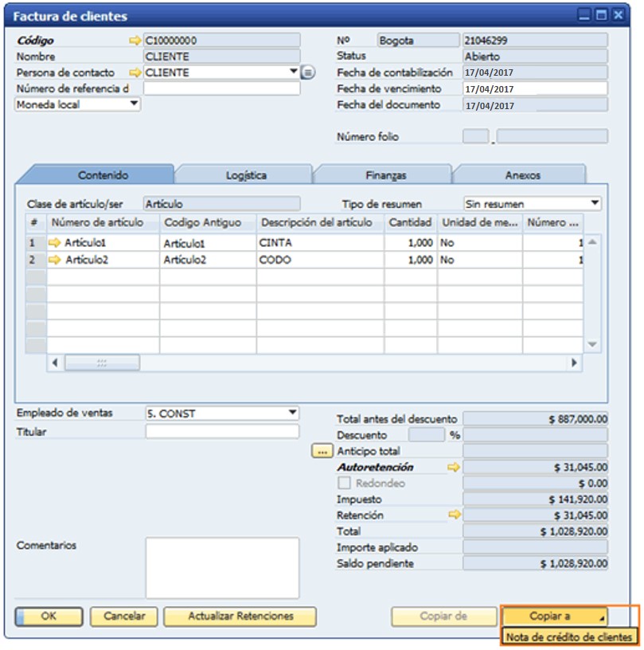The image size is (644, 650).
Task: Open the Retención link arrow
Action: (454, 515)
